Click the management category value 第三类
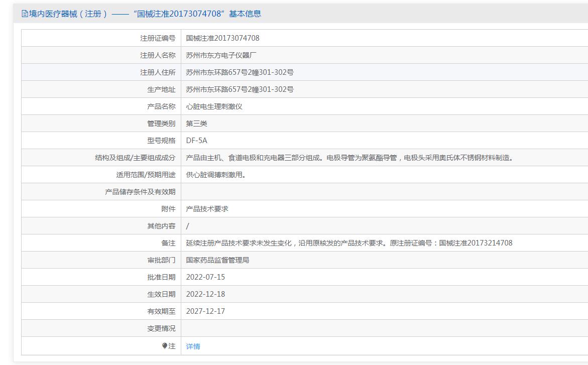Screen dimensions: 588x365 (x=196, y=124)
